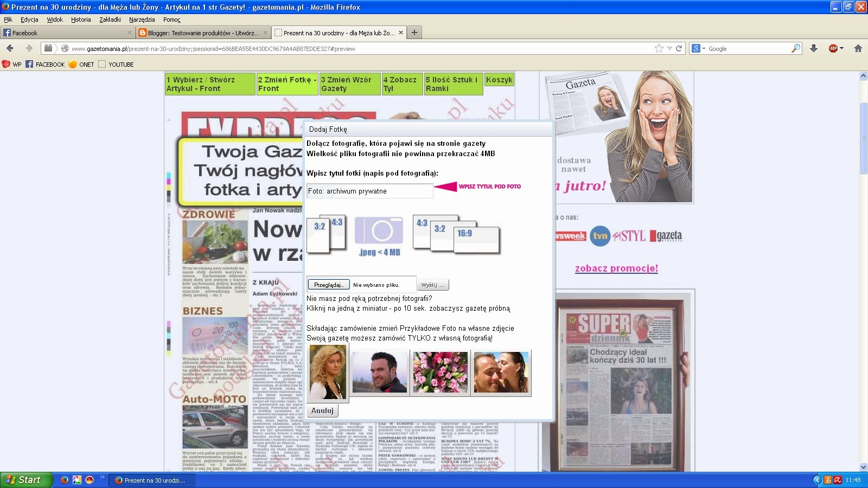Click the Adblock Plus ABP icon
Image resolution: width=868 pixels, height=488 pixels.
(x=833, y=48)
